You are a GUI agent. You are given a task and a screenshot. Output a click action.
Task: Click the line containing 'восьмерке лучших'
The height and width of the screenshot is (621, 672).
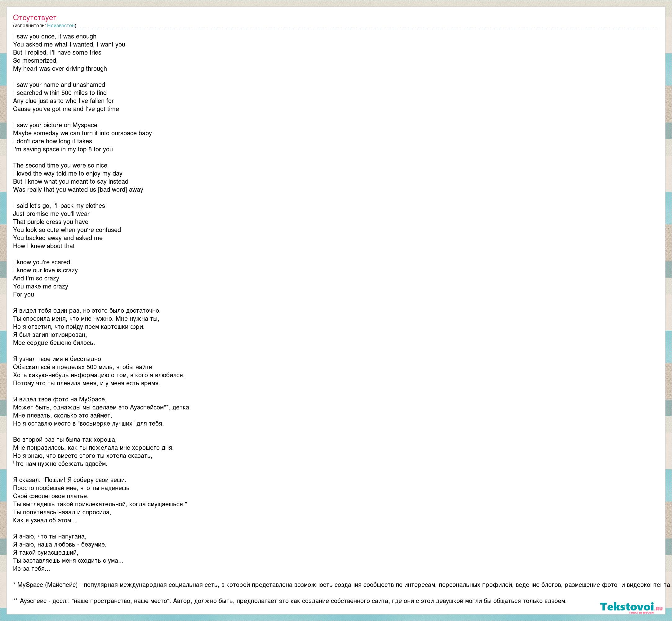point(89,423)
